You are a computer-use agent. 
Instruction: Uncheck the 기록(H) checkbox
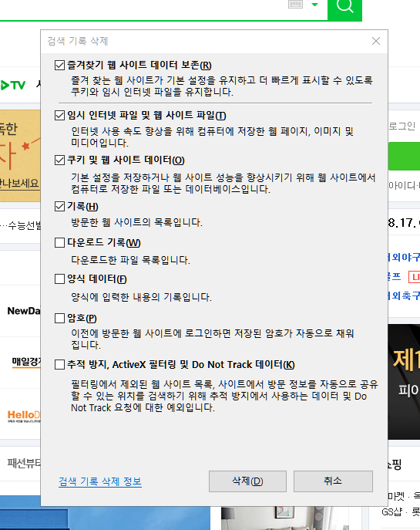pos(60,206)
